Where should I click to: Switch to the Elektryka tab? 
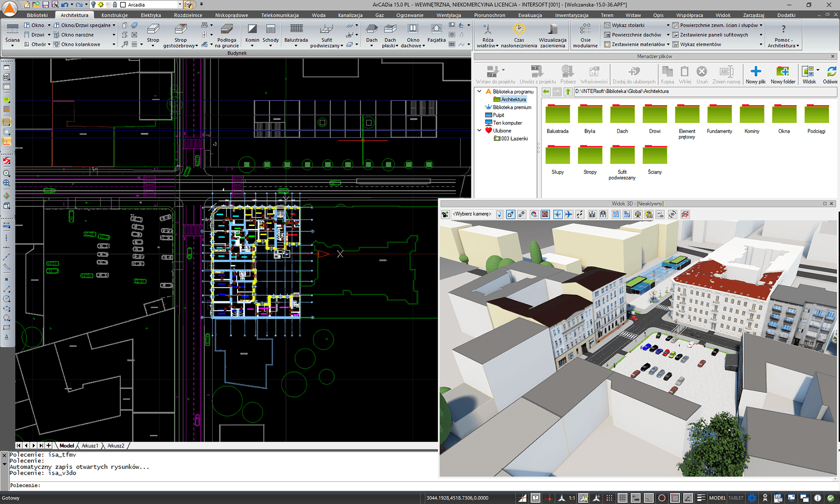coord(151,15)
